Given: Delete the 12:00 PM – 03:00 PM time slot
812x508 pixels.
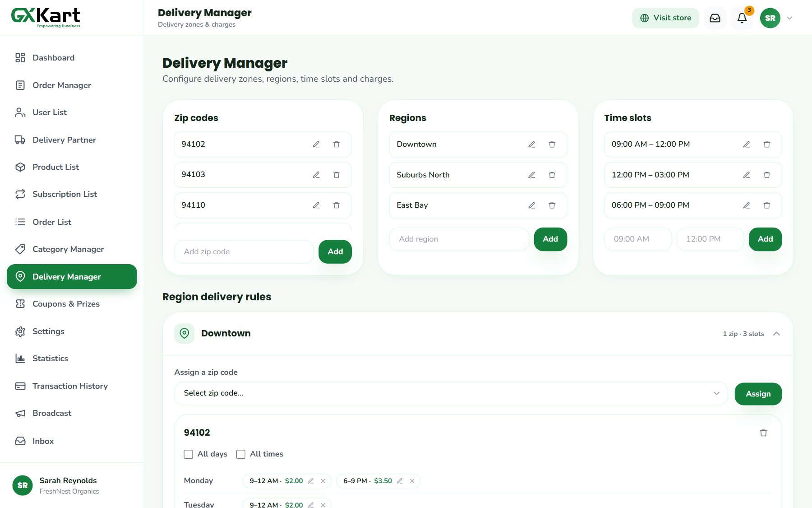Looking at the screenshot, I should (x=767, y=175).
